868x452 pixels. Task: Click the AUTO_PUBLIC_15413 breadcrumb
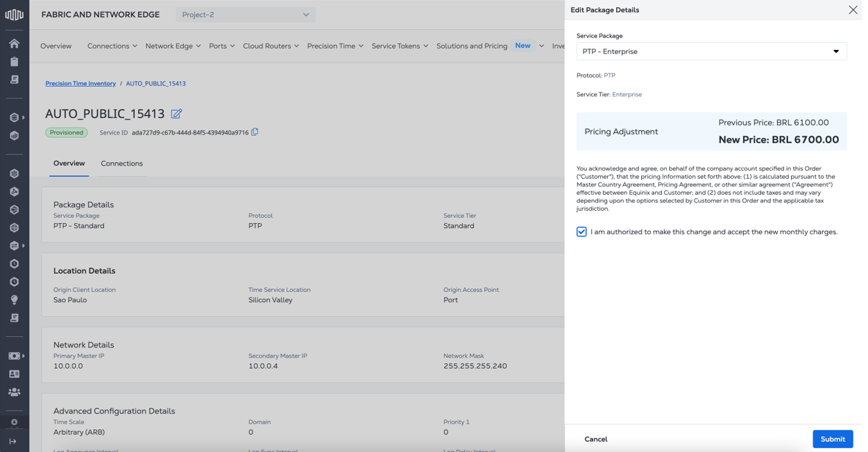155,83
